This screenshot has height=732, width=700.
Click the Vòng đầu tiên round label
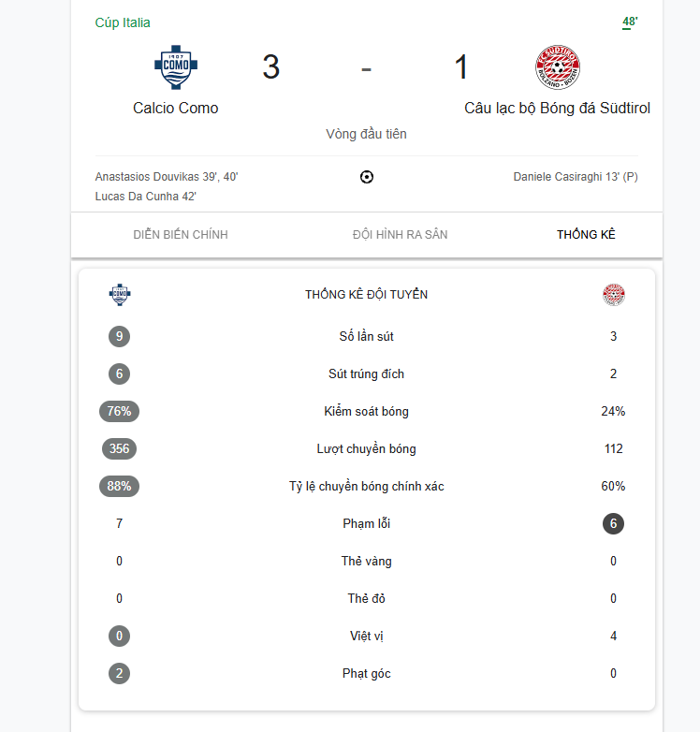367,134
